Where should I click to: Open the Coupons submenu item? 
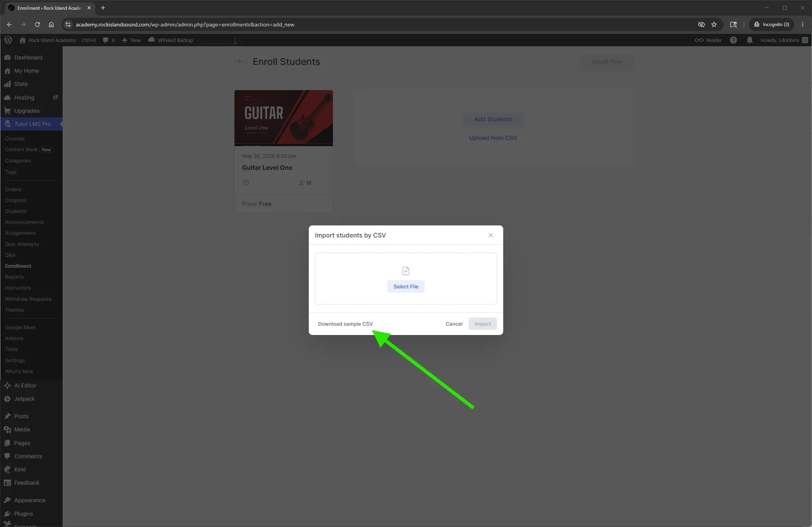(16, 200)
